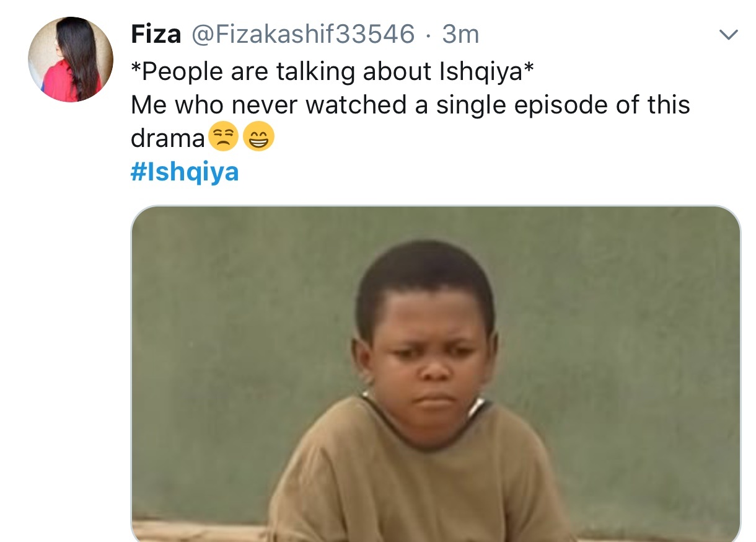The image size is (756, 542).
Task: Select the word "drama" in the tweet
Action: click(168, 139)
